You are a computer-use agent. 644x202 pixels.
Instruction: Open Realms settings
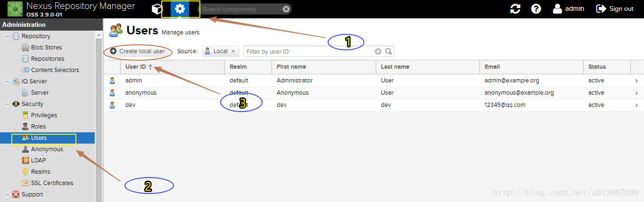41,172
